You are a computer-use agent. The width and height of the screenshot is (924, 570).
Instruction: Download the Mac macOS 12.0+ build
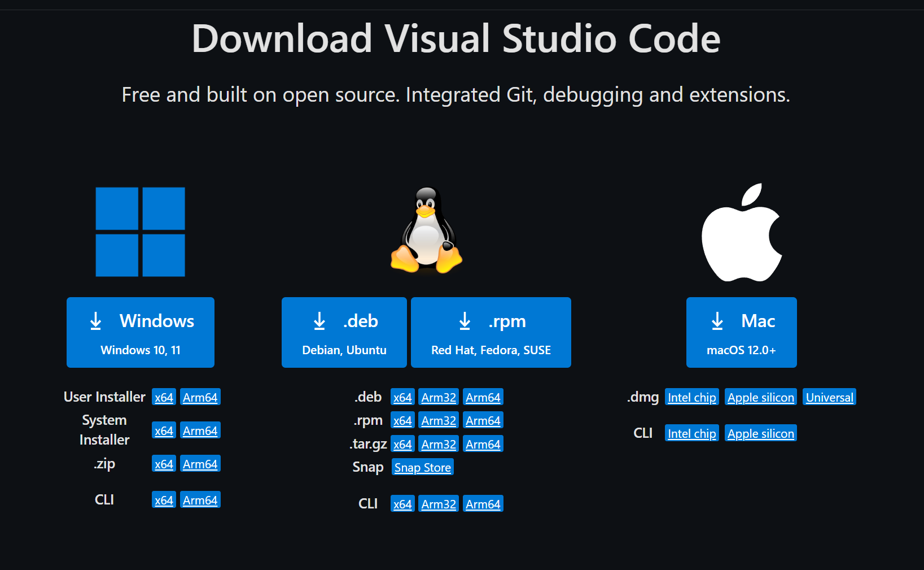(x=742, y=332)
